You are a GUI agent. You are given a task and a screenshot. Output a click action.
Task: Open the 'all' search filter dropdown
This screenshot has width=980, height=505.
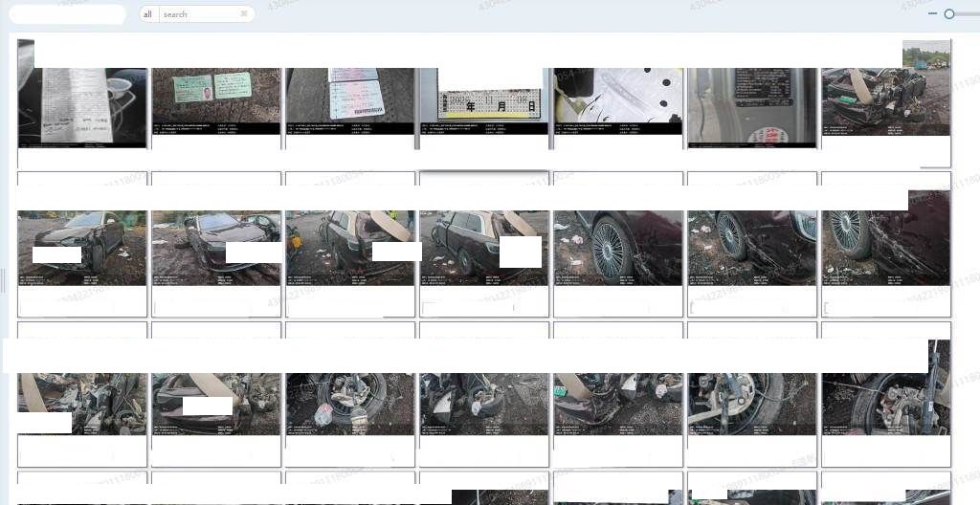[148, 13]
